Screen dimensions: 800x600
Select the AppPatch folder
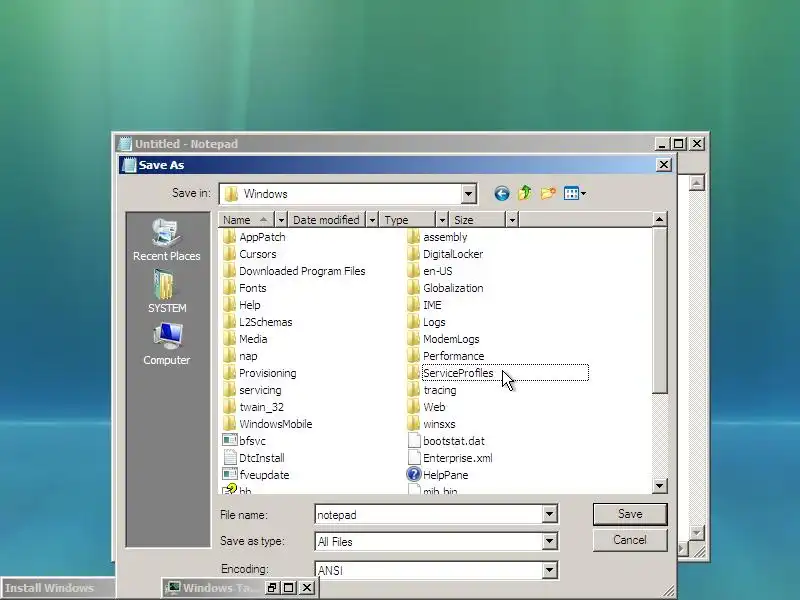pyautogui.click(x=254, y=237)
